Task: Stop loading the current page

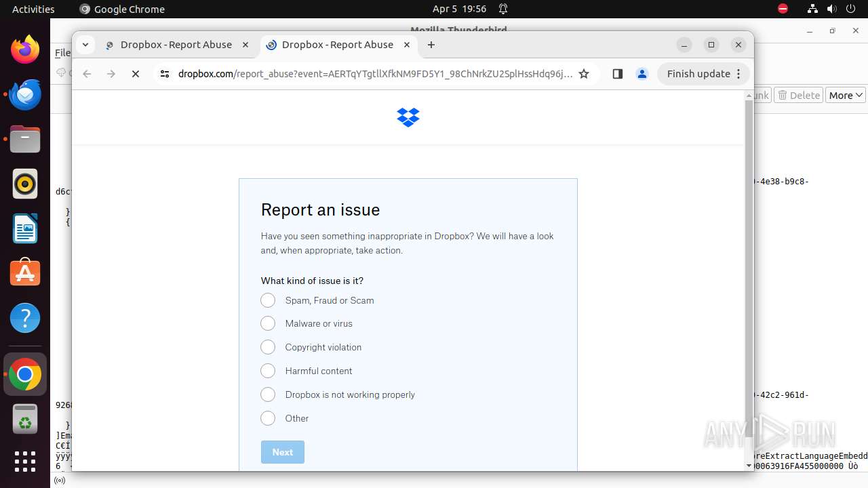Action: tap(136, 74)
